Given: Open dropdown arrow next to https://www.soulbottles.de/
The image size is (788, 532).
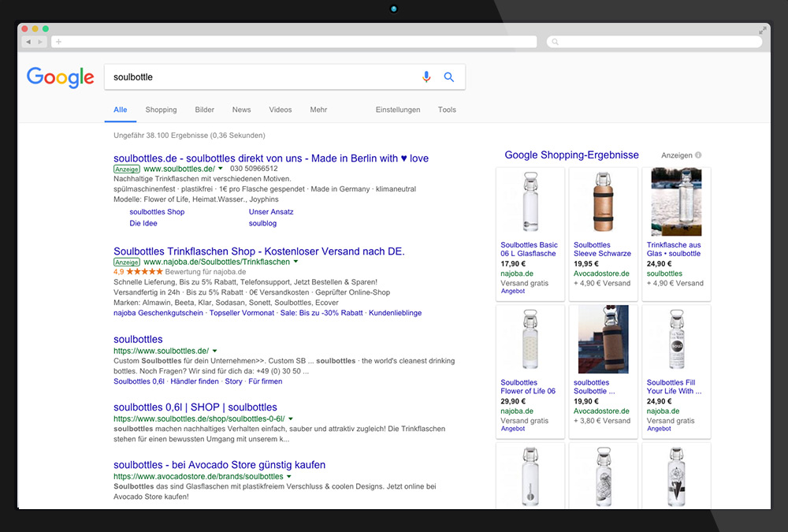Looking at the screenshot, I should [x=214, y=351].
